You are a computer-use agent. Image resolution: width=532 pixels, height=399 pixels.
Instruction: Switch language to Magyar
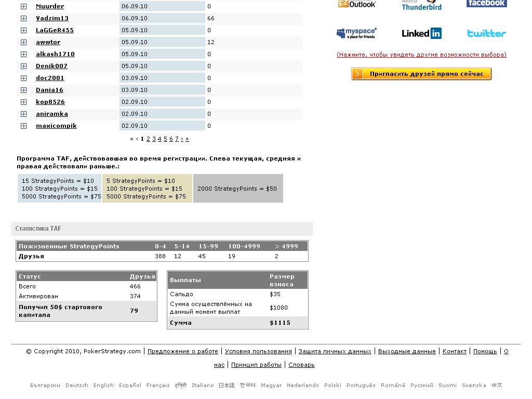tap(271, 385)
